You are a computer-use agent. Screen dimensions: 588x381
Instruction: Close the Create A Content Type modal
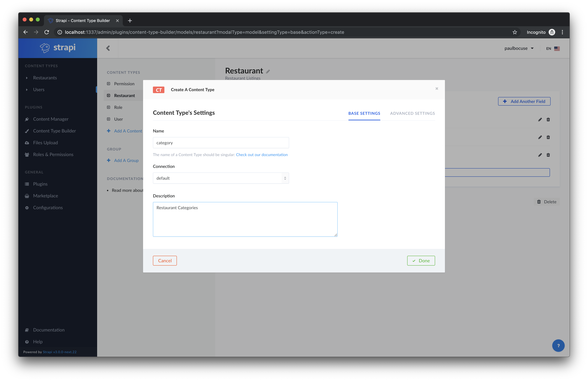(x=437, y=89)
